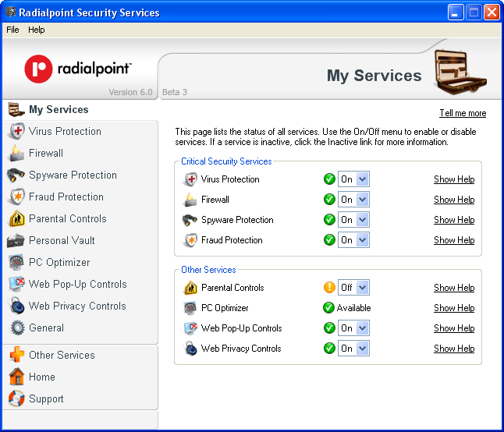Click the Available status text for PC Optimizer
The width and height of the screenshot is (504, 432).
tap(353, 308)
